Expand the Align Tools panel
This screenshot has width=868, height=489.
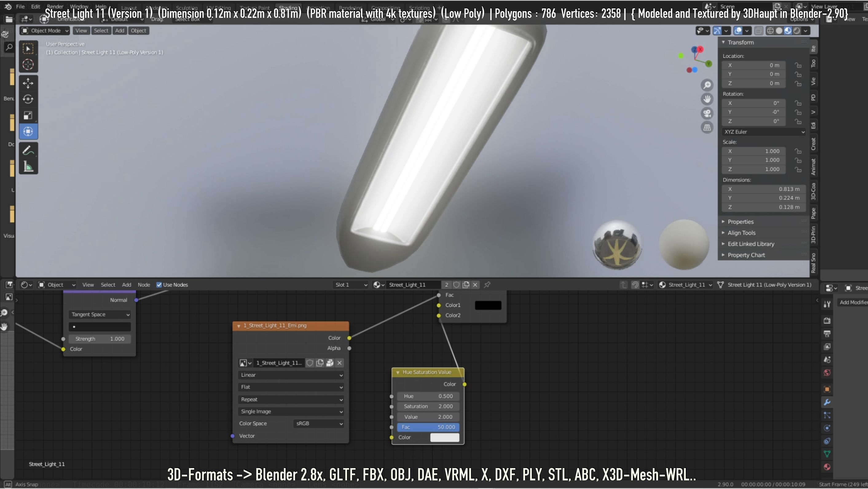(741, 233)
